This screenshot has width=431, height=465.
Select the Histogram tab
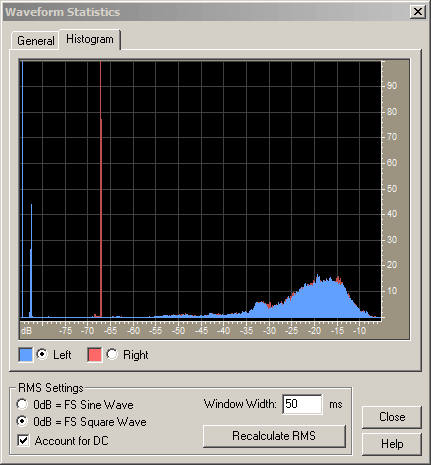click(90, 39)
